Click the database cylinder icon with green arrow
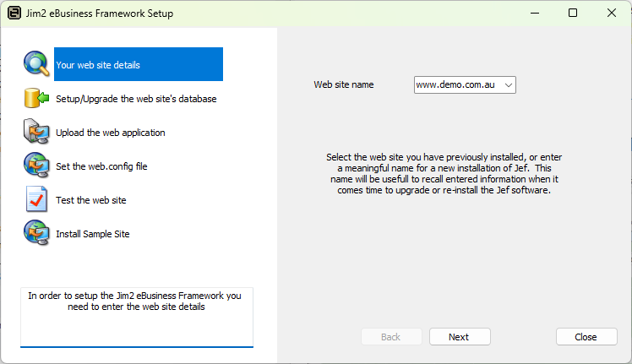Screen dimensions: 632x364 (x=37, y=98)
